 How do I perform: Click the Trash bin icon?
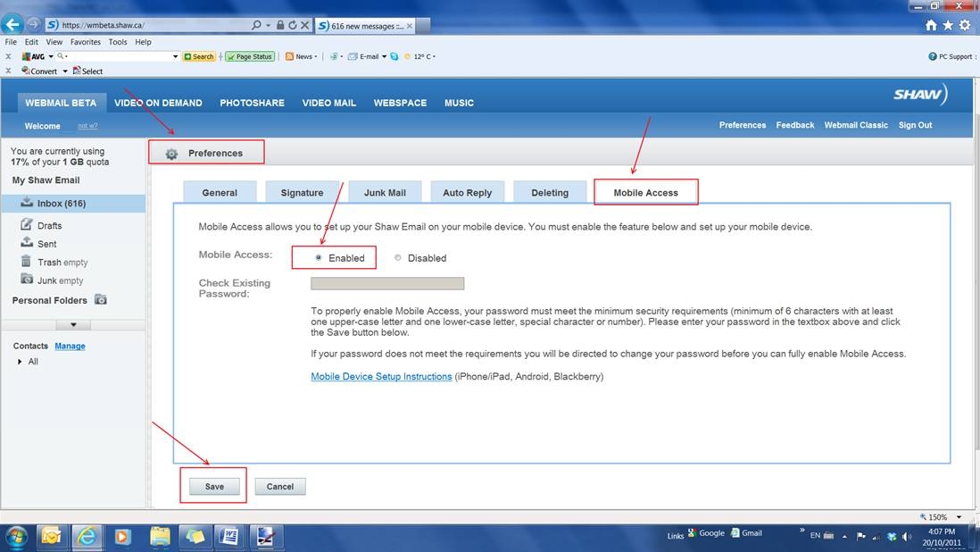coord(26,261)
